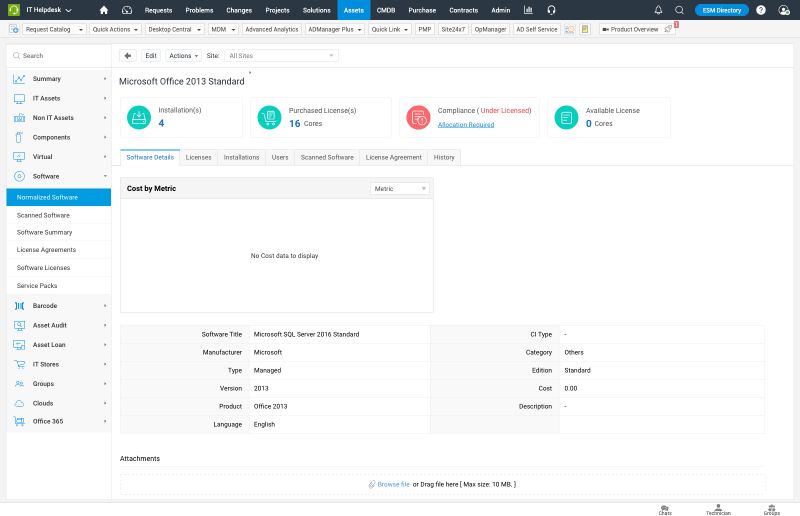Click the paperclip attachment icon
Viewport: 800px width, 516px height.
point(372,484)
